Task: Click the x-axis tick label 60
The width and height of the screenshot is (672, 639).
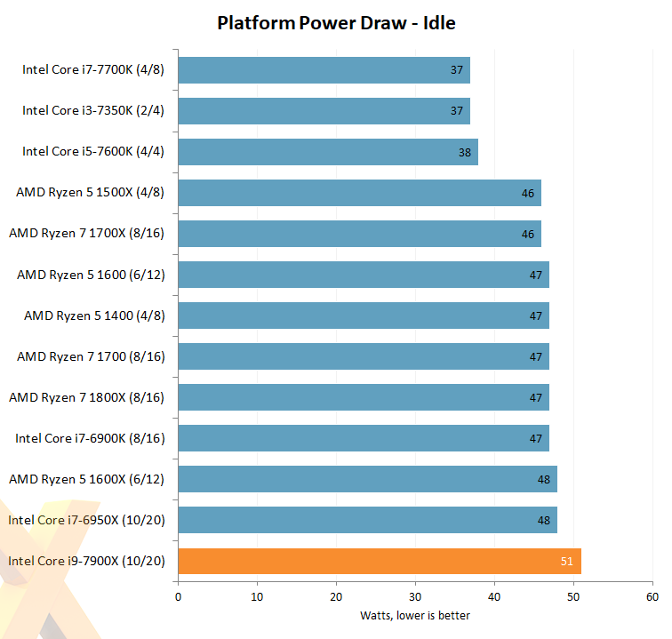Action: coord(652,597)
